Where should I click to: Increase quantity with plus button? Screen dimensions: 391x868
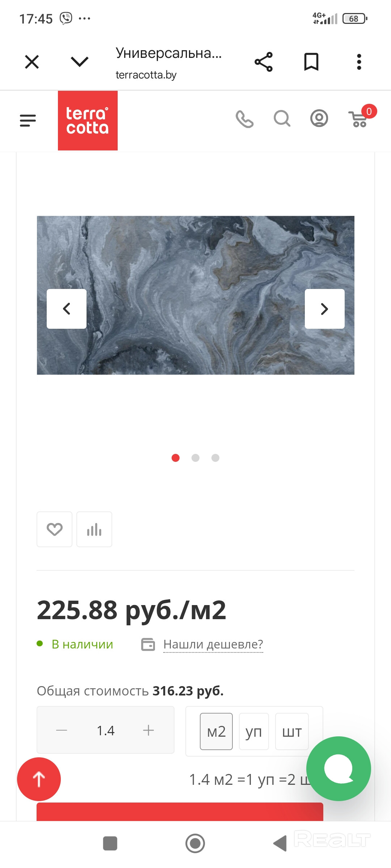148,730
